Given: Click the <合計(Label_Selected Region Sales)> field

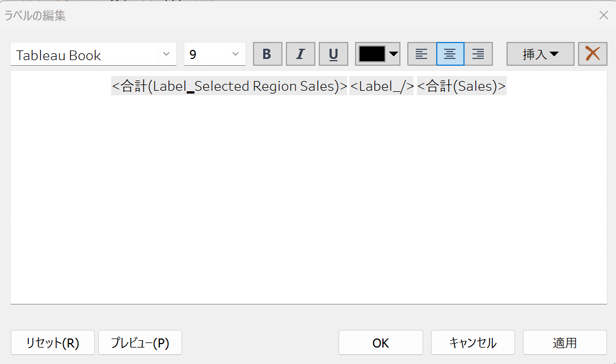Looking at the screenshot, I should tap(229, 86).
